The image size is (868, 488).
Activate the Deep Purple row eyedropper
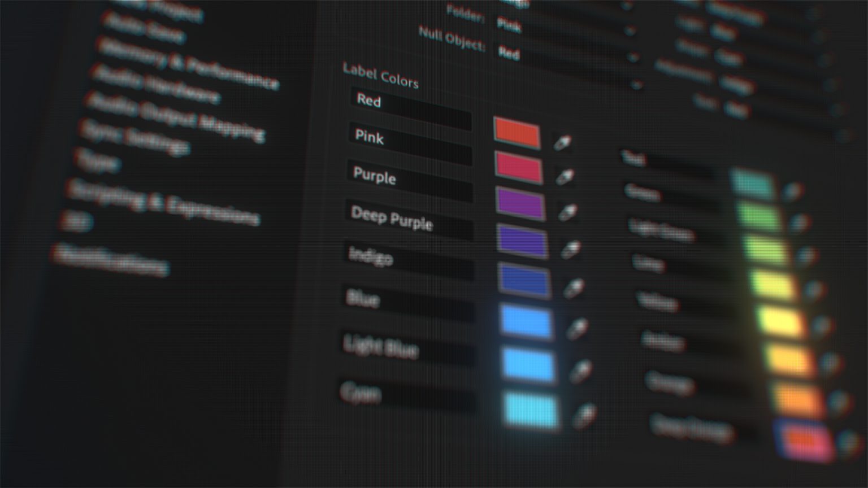tap(570, 249)
